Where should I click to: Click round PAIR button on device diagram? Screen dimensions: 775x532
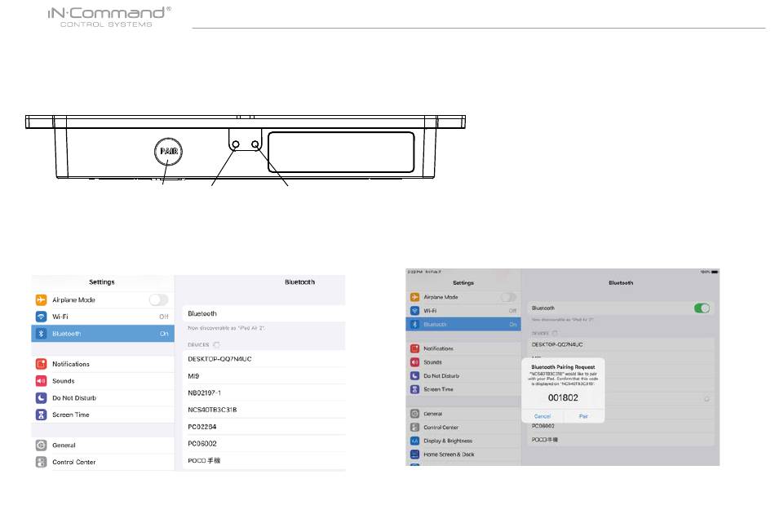point(169,151)
